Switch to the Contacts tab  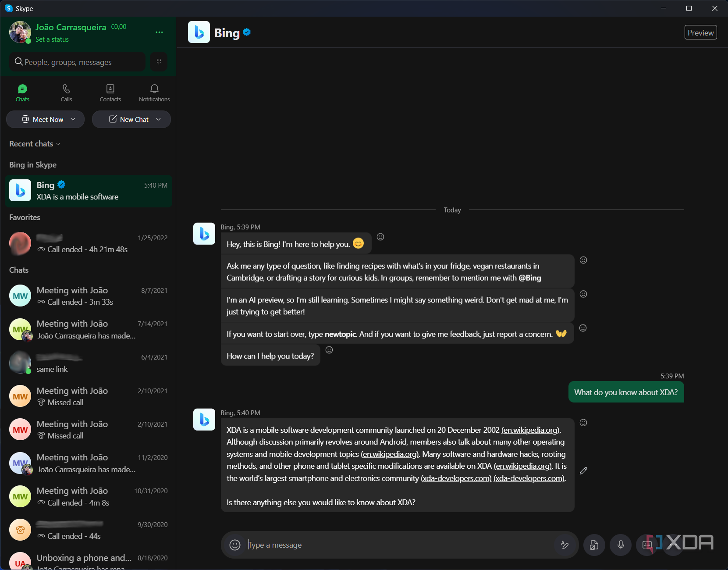(110, 93)
